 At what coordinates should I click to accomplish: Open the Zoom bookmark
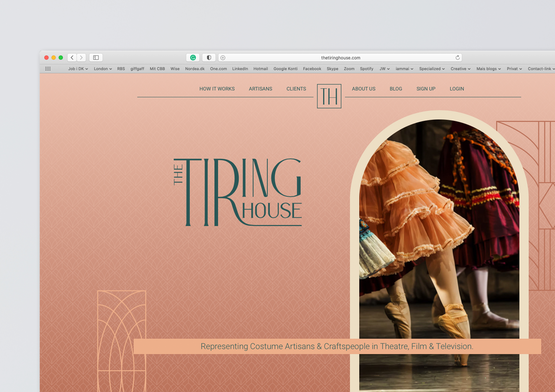(349, 69)
